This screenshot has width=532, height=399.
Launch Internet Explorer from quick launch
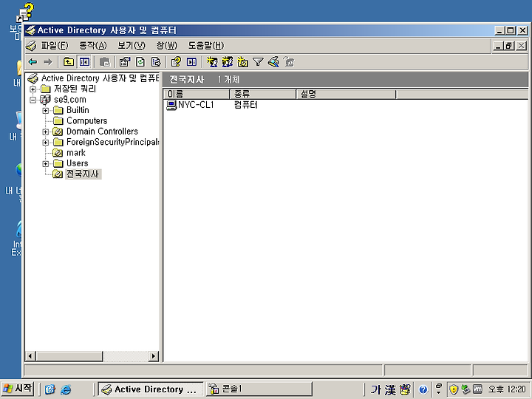[66, 389]
